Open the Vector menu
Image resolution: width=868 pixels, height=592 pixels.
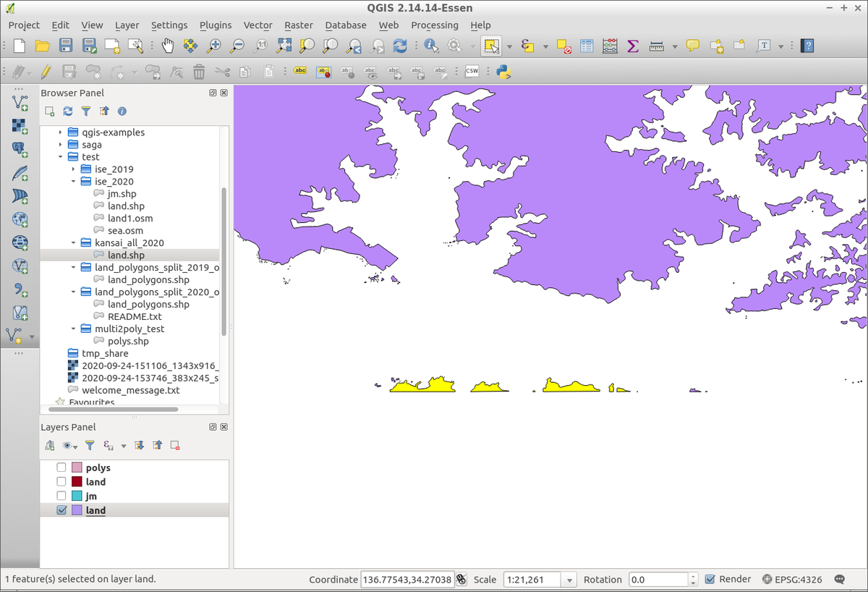tap(258, 25)
